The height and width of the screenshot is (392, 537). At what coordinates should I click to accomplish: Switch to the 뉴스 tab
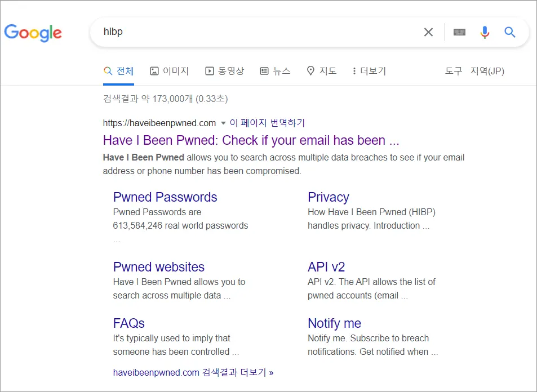coord(276,70)
